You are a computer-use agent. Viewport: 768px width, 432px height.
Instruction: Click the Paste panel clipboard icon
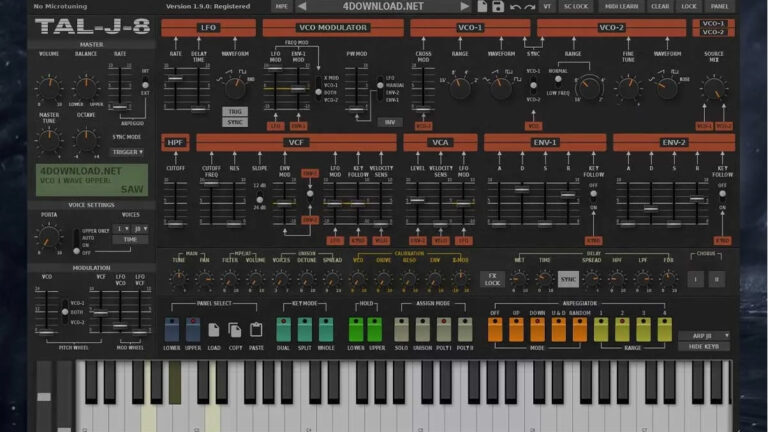tap(256, 330)
